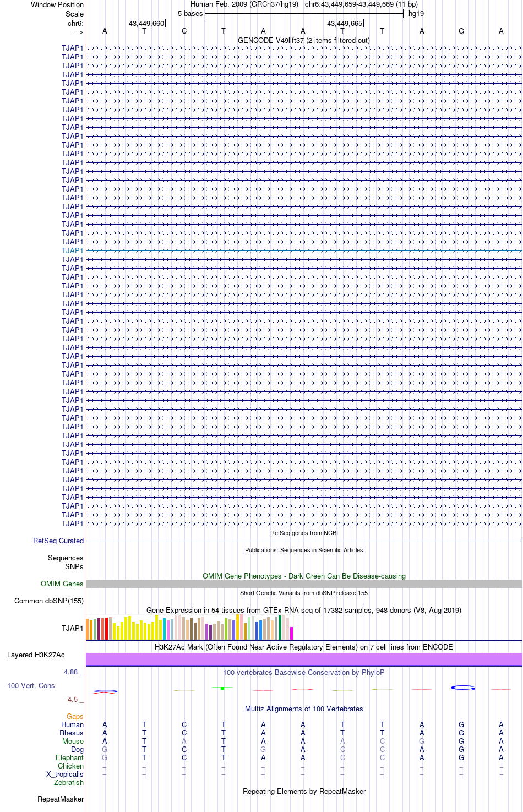Viewport: 523px width, 812px height.
Task: Click the OMIM Genes track label
Action: coord(62,584)
